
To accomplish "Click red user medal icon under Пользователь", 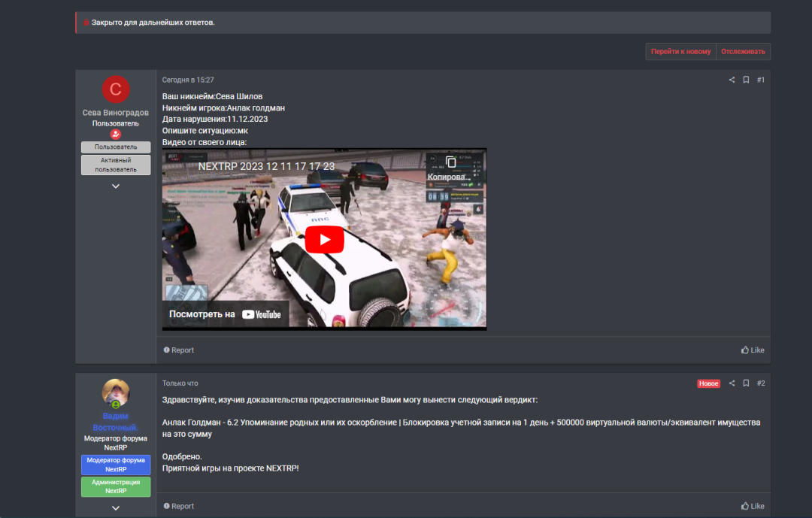I will (116, 134).
